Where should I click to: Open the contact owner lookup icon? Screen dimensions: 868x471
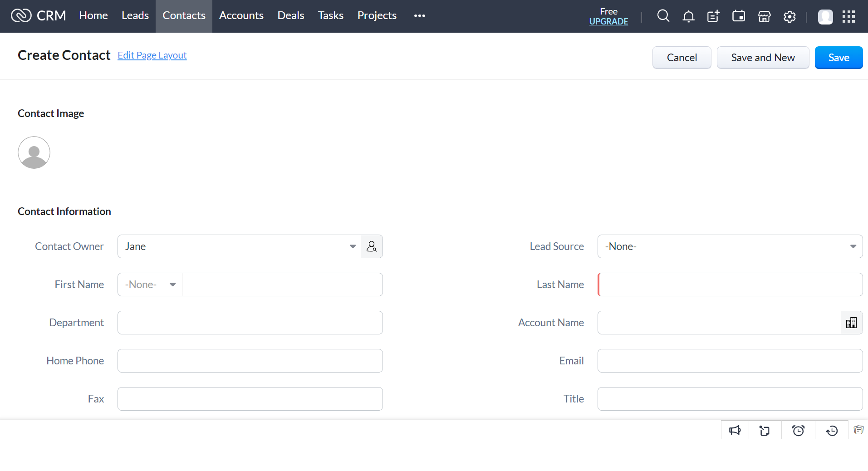(372, 246)
